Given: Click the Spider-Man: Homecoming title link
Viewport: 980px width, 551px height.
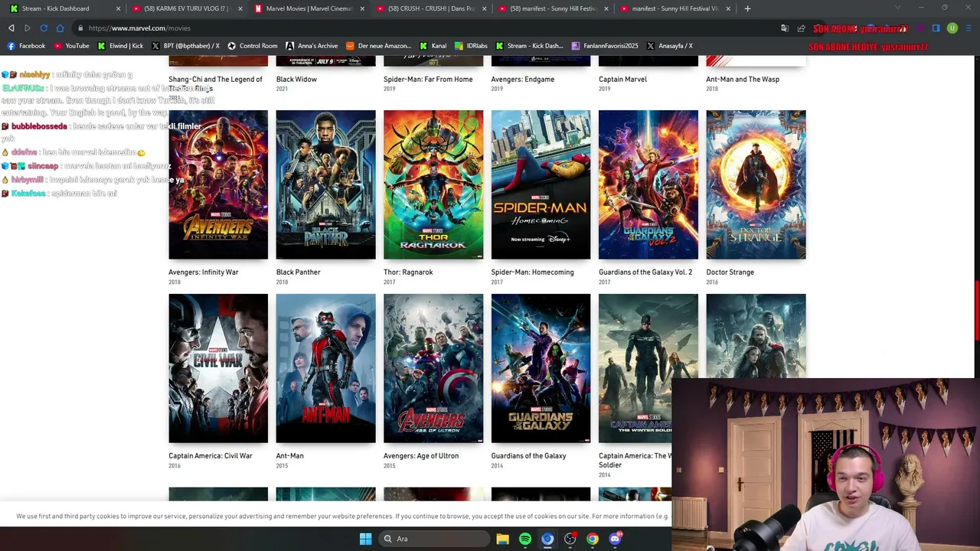Looking at the screenshot, I should point(532,272).
